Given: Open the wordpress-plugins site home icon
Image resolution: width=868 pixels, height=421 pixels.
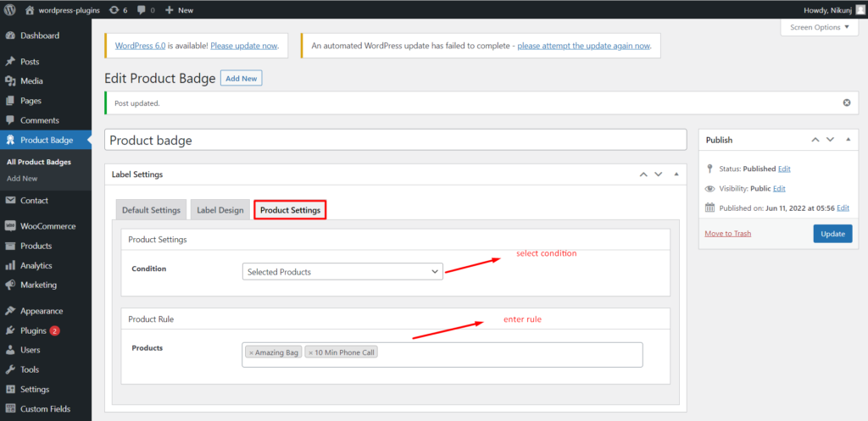Looking at the screenshot, I should click(x=30, y=9).
